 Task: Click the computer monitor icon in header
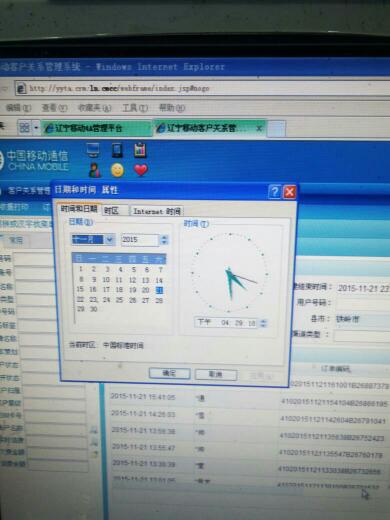(x=93, y=150)
